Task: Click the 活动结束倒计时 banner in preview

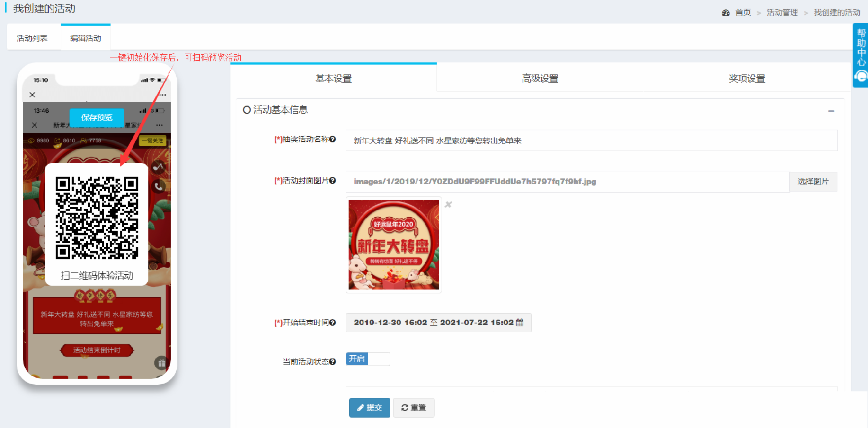Action: [x=97, y=350]
